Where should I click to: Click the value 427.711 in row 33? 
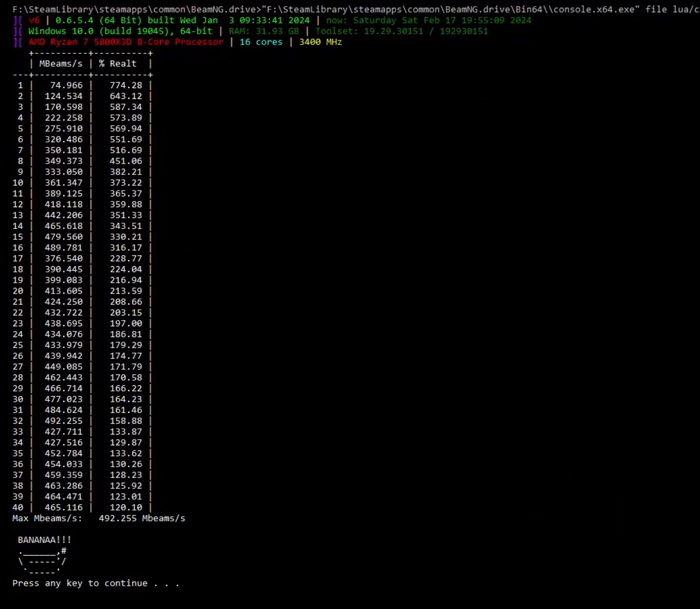(64, 432)
